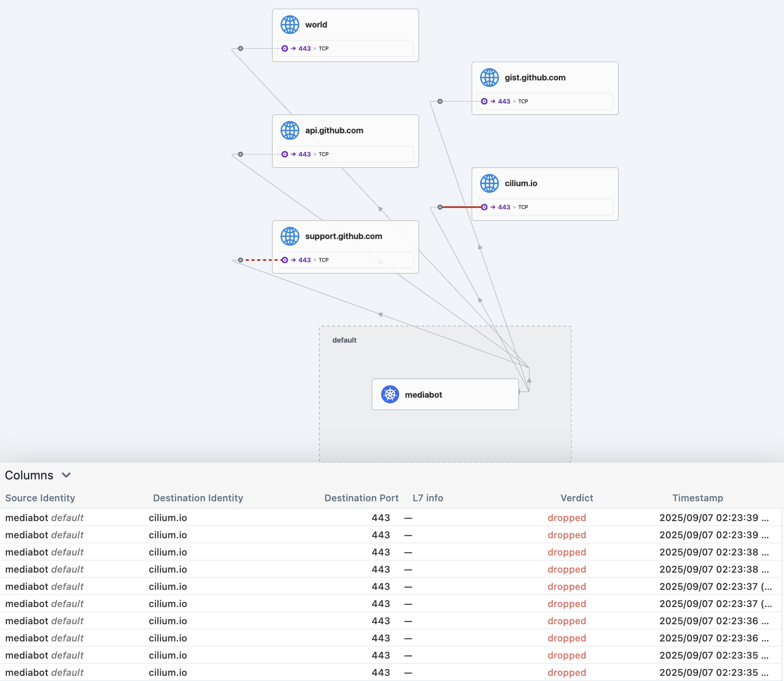784x681 pixels.
Task: Select the cilium.io card title
Action: click(x=521, y=183)
